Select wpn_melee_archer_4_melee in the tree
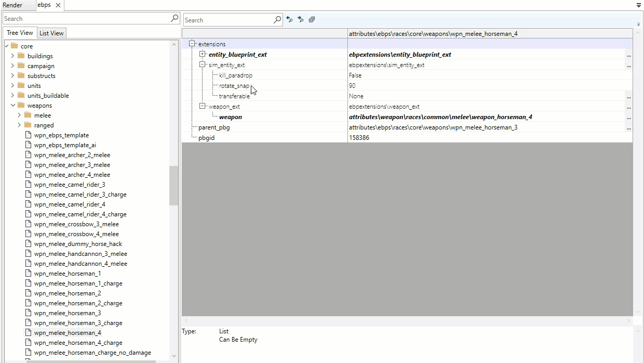 [x=72, y=175]
